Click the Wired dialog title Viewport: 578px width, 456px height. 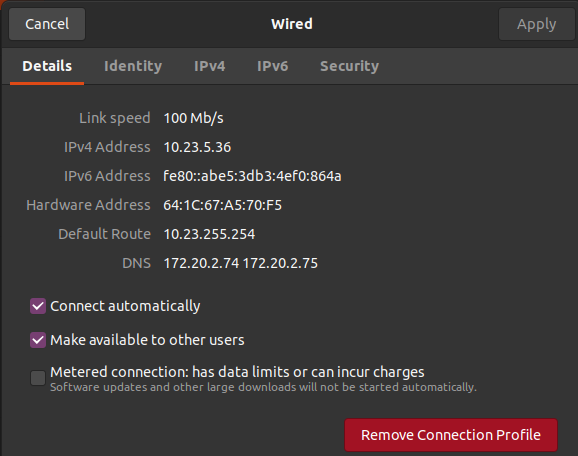(x=292, y=24)
